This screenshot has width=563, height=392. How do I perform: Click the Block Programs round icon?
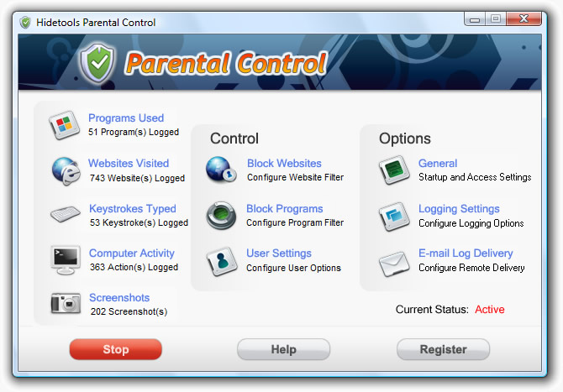coord(221,215)
